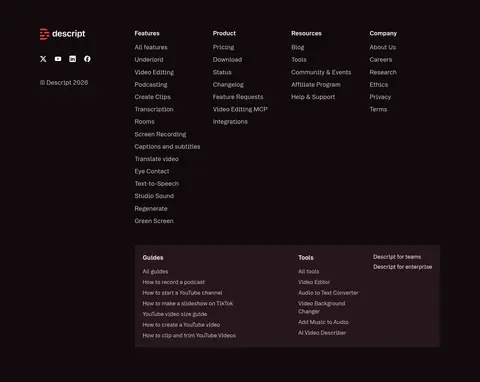The image size is (480, 382).
Task: Open the X (Twitter) social icon
Action: coord(43,59)
